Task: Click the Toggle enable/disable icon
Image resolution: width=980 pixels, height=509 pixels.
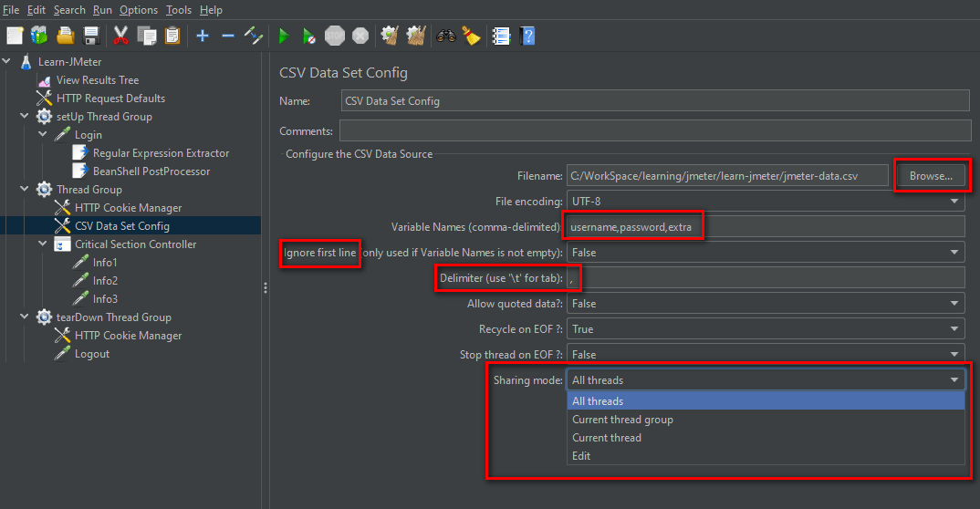Action: click(253, 36)
